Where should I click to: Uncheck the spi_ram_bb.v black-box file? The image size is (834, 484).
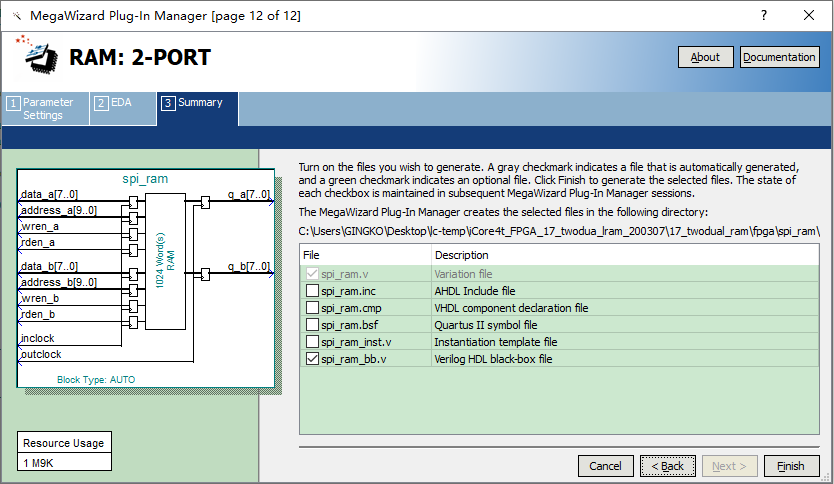coord(313,358)
